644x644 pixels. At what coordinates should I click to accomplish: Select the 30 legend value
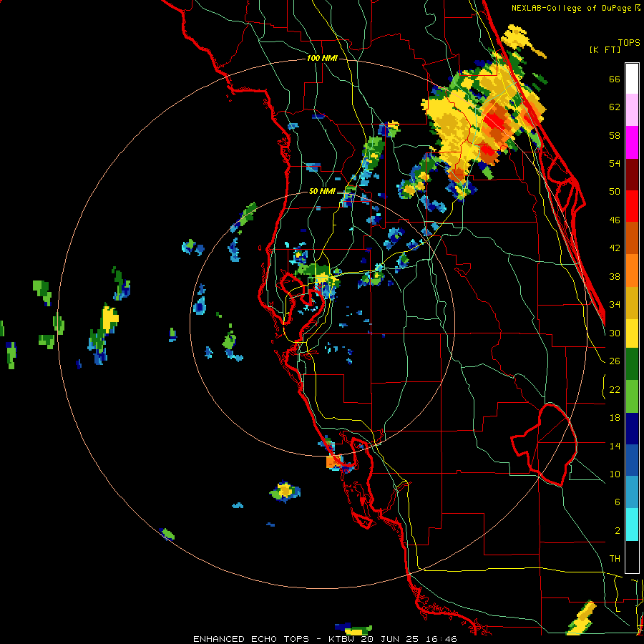(615, 333)
